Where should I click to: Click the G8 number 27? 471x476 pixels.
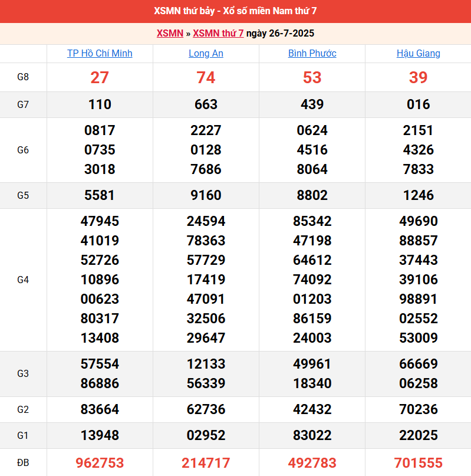tap(100, 77)
